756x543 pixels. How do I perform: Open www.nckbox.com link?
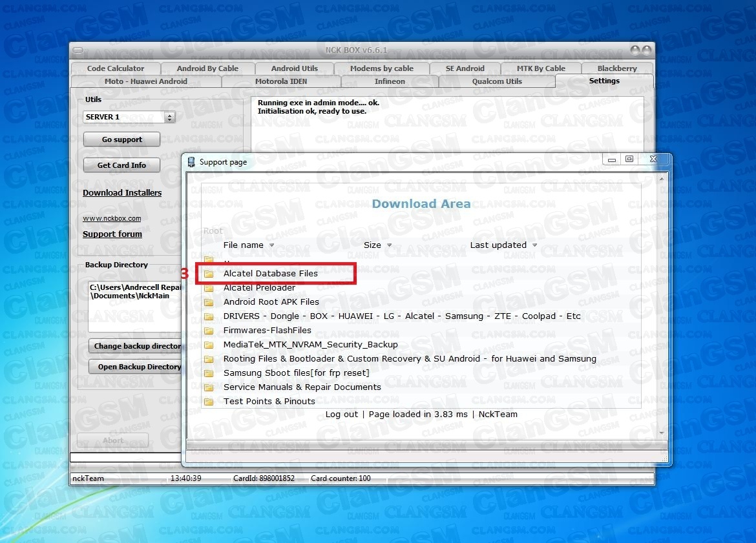112,218
